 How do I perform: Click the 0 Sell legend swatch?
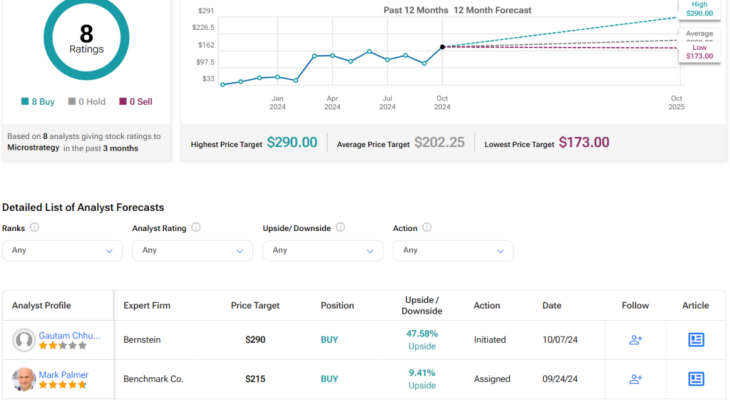click(x=123, y=101)
